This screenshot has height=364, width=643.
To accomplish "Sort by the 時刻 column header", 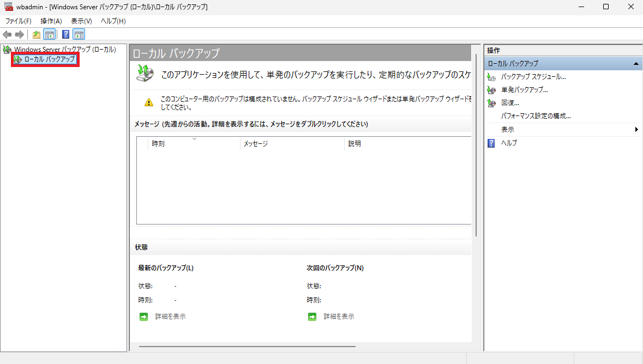I will coord(194,144).
